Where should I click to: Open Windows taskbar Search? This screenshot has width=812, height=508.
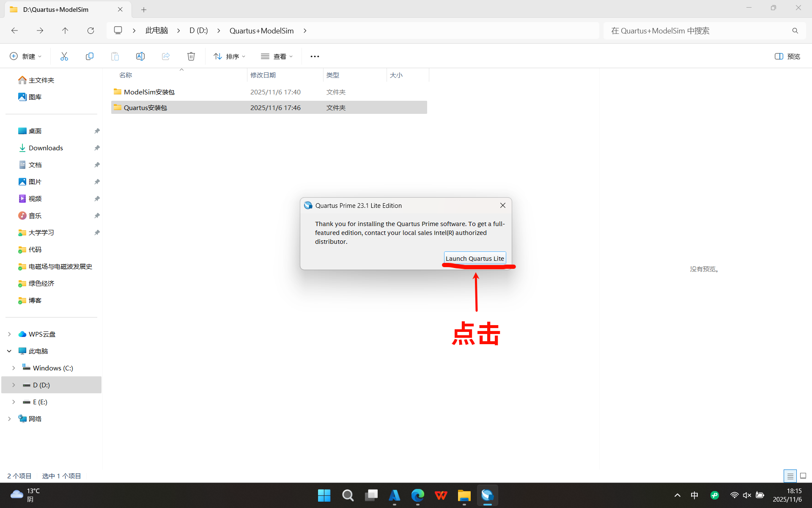click(348, 495)
